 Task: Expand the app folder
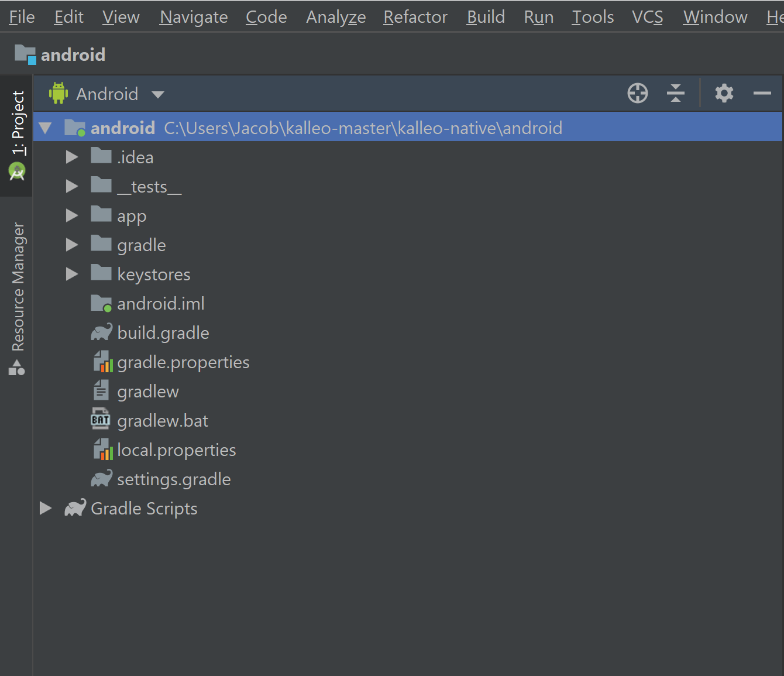(x=72, y=215)
